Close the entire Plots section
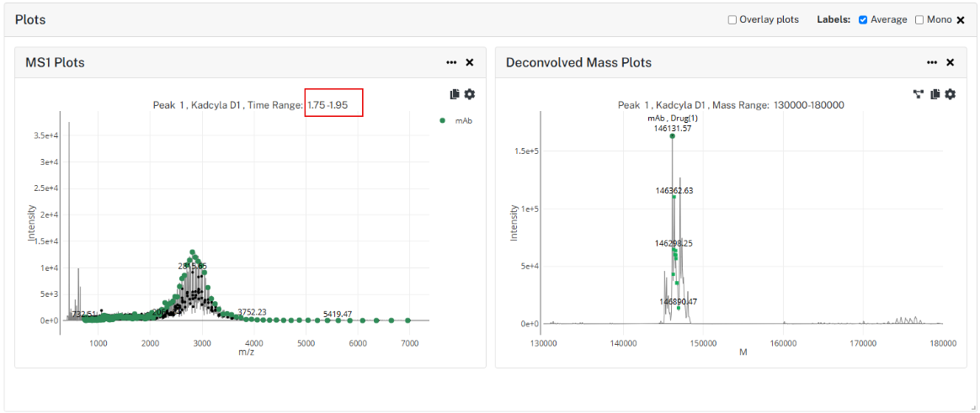This screenshot has height=413, width=980. (x=961, y=20)
